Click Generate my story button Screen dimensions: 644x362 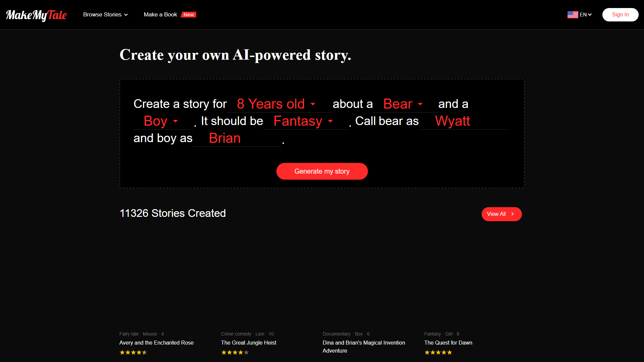click(x=322, y=171)
